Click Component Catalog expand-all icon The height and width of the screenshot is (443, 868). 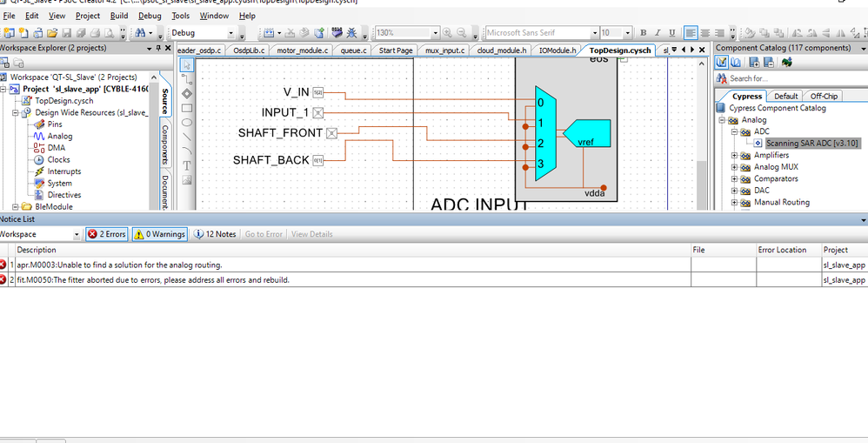[x=755, y=63]
